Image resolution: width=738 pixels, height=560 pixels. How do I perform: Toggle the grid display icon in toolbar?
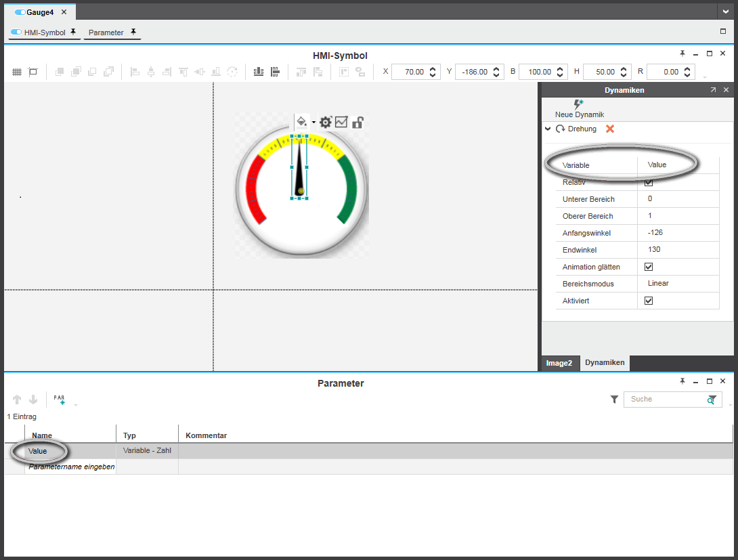17,72
